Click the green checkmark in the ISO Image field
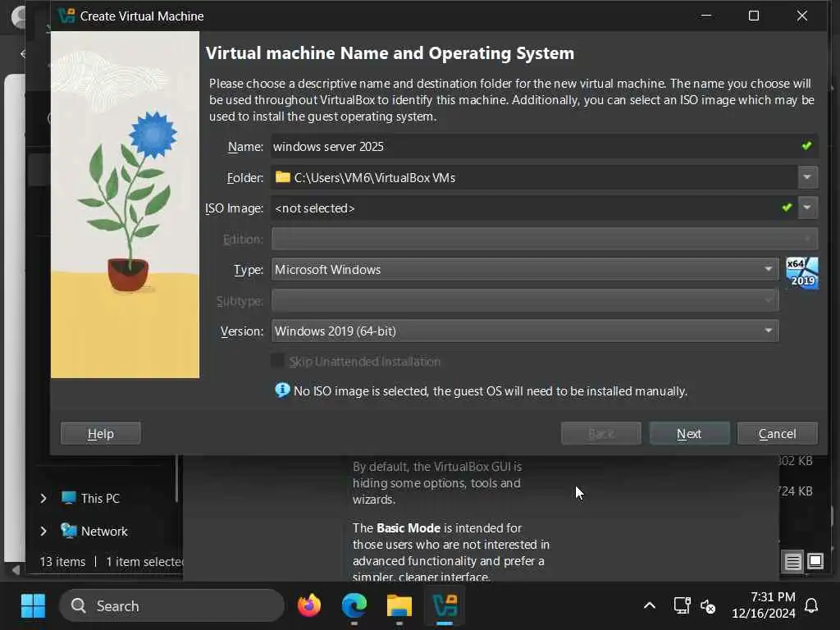The width and height of the screenshot is (840, 630). [x=787, y=208]
